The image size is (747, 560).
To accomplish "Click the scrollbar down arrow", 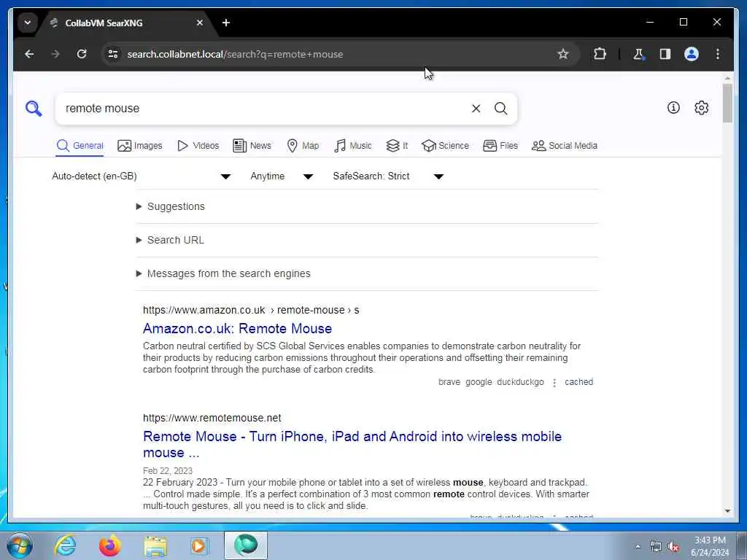I will [727, 511].
